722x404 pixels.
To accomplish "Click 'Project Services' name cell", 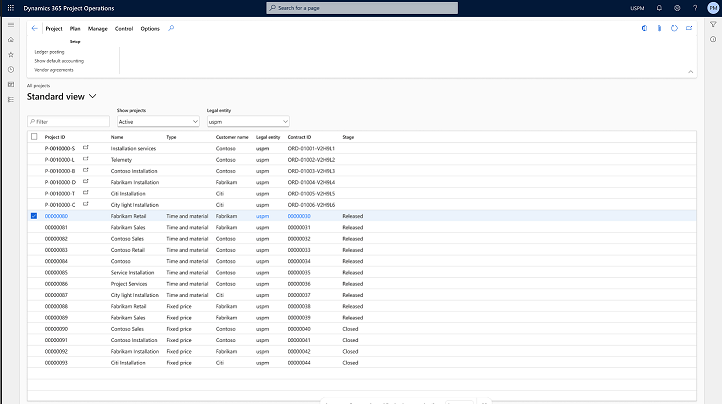I will click(x=129, y=284).
